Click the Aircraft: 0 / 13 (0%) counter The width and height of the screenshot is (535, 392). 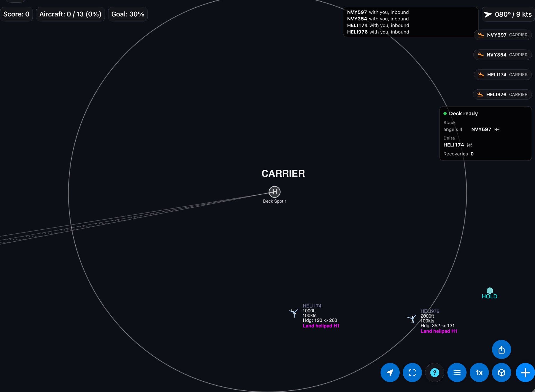(x=70, y=14)
